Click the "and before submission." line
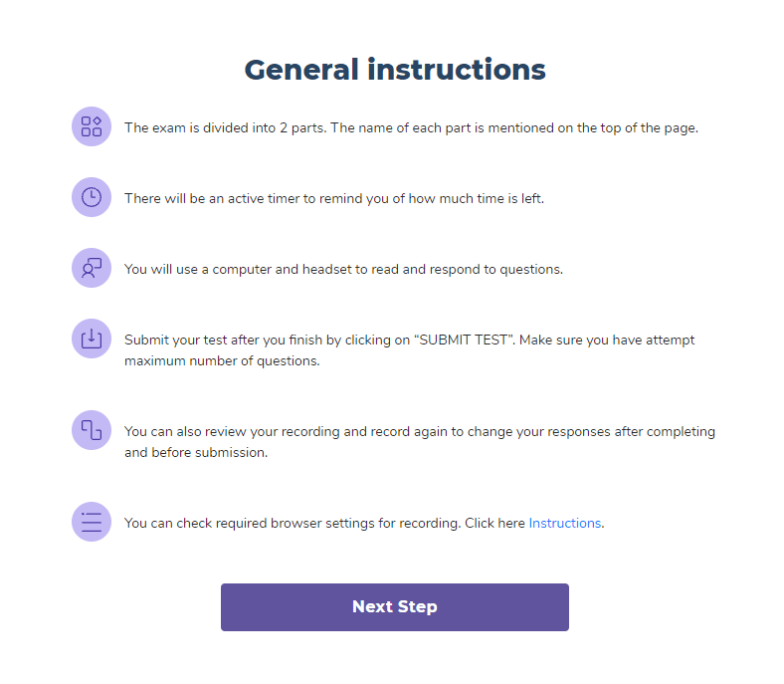 coord(194,451)
